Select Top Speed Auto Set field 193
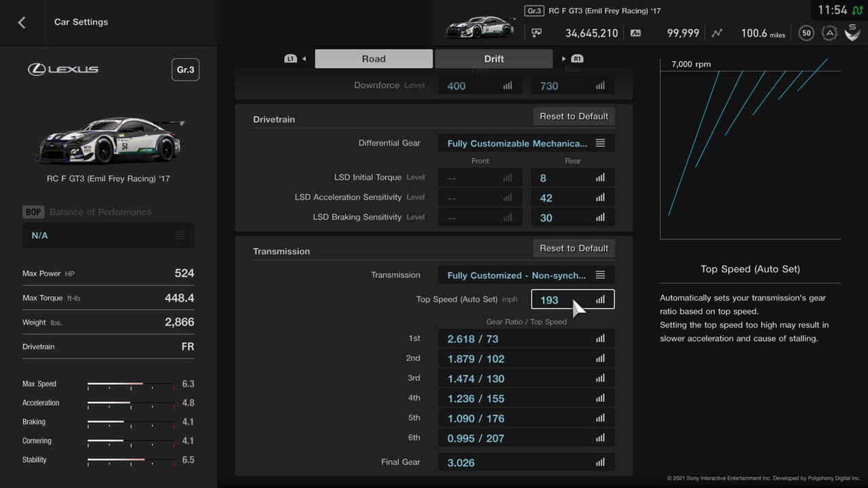Image resolution: width=868 pixels, height=488 pixels. coord(573,300)
